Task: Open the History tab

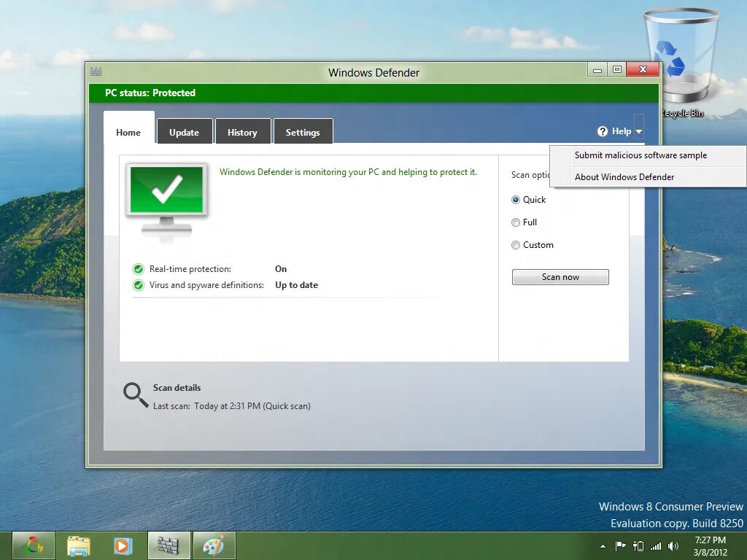Action: tap(243, 131)
